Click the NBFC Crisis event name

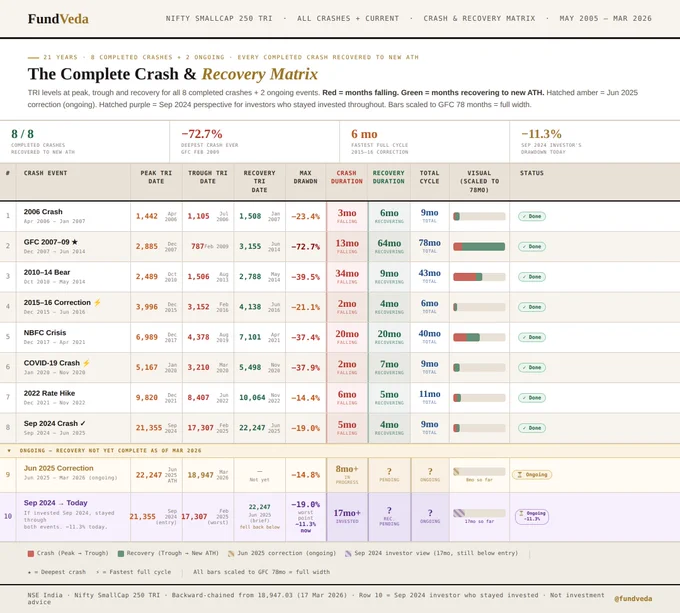45,333
